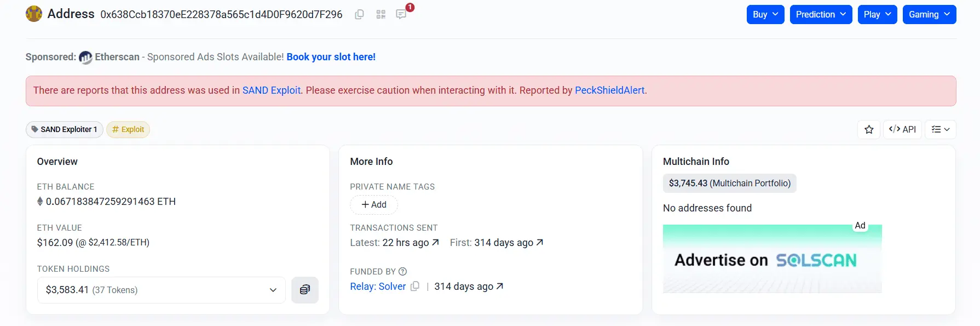Open the Token Holdings $3,583.41 dropdown
Image resolution: width=980 pixels, height=326 pixels.
point(162,290)
